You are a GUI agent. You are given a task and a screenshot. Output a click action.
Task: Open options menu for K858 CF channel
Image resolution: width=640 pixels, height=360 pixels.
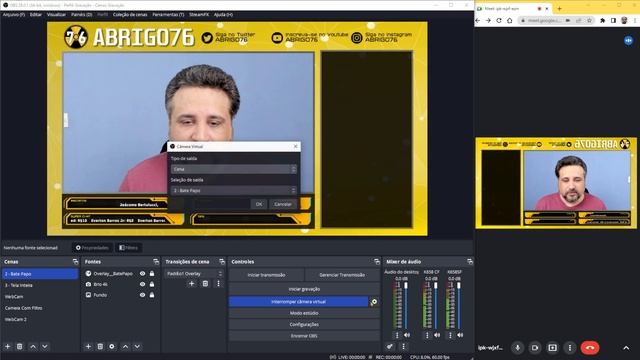pyautogui.click(x=427, y=335)
